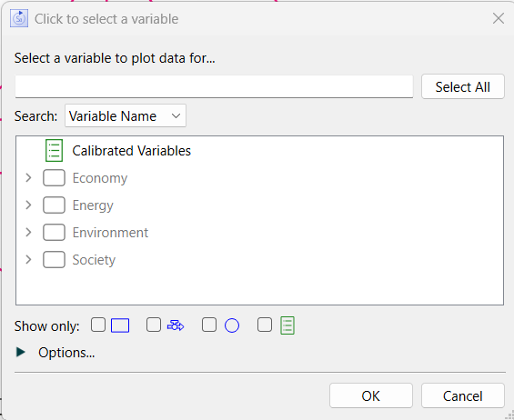Click the green list filter icon

tap(287, 325)
